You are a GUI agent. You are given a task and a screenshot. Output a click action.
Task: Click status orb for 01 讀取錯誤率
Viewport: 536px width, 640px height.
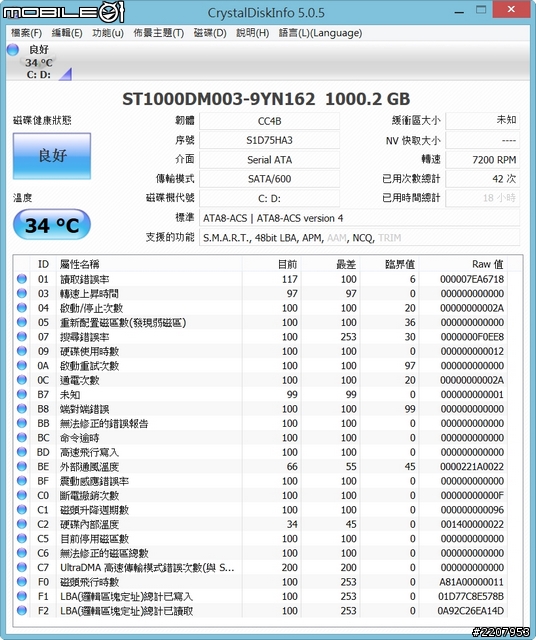(x=22, y=279)
